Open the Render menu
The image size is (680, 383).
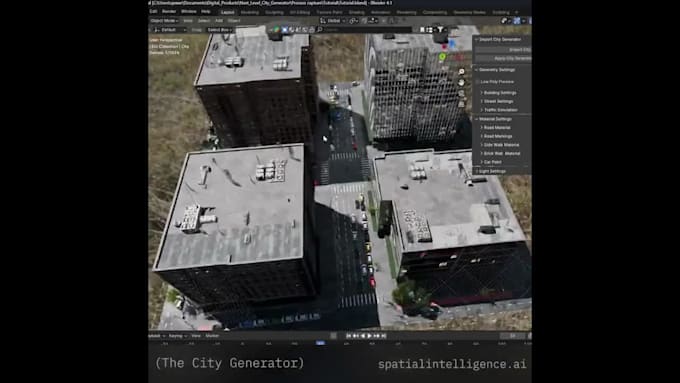(x=169, y=12)
